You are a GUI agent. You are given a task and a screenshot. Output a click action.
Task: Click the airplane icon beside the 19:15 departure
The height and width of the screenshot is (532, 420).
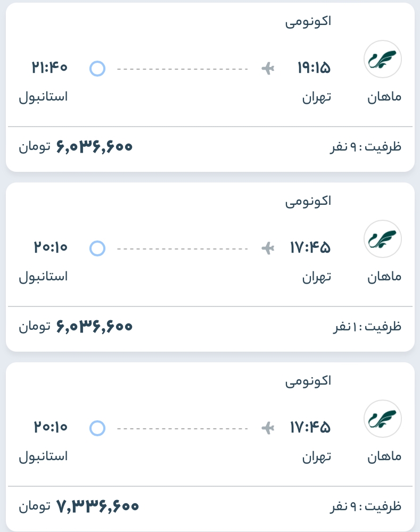268,68
